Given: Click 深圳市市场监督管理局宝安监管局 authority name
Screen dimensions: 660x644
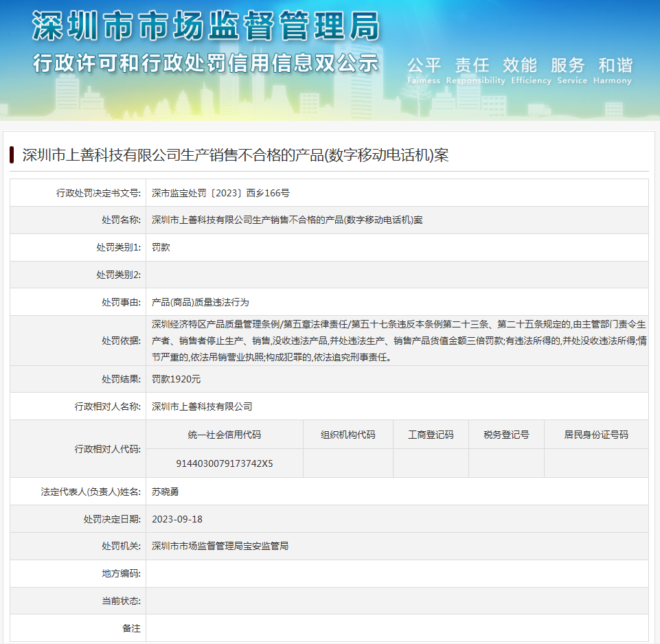Looking at the screenshot, I should coord(220,546).
